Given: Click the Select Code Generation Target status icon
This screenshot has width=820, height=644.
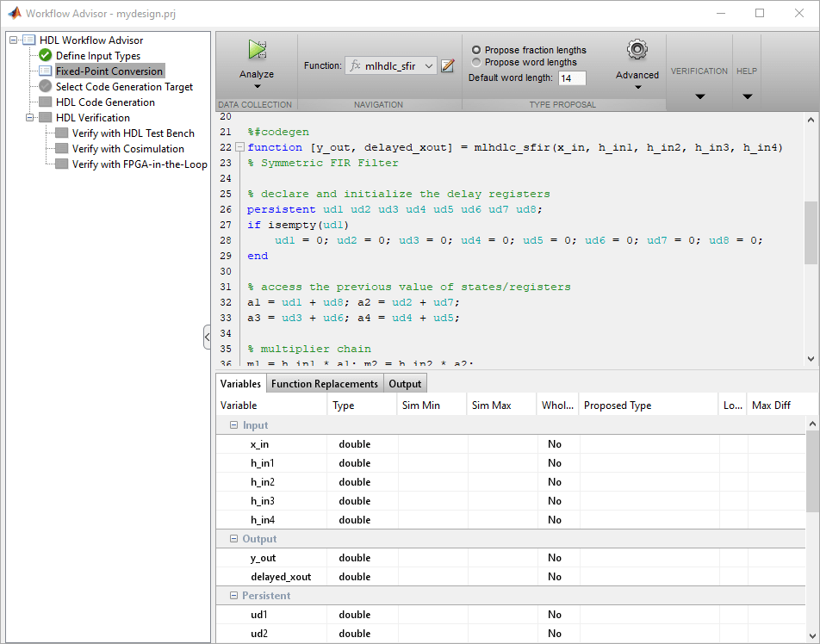Looking at the screenshot, I should 46,87.
